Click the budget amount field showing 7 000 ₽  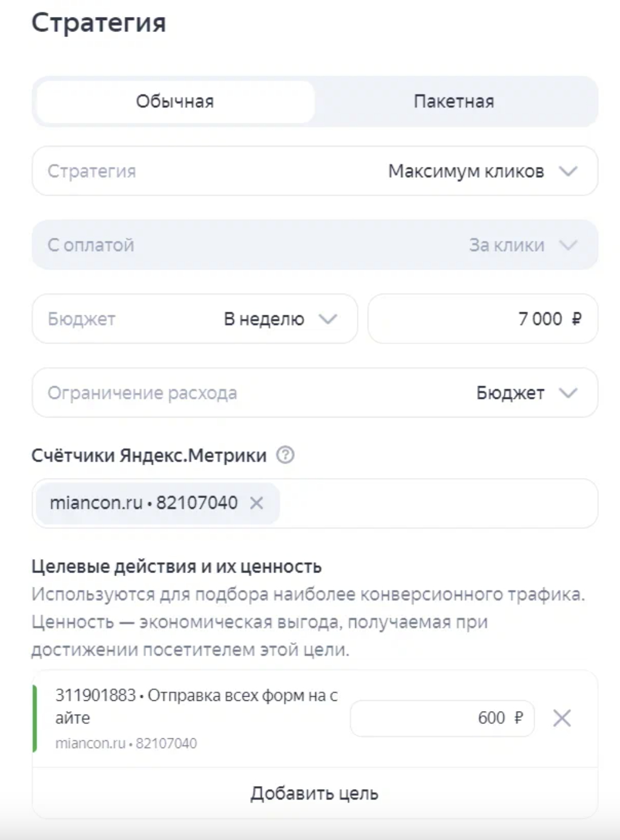483,319
